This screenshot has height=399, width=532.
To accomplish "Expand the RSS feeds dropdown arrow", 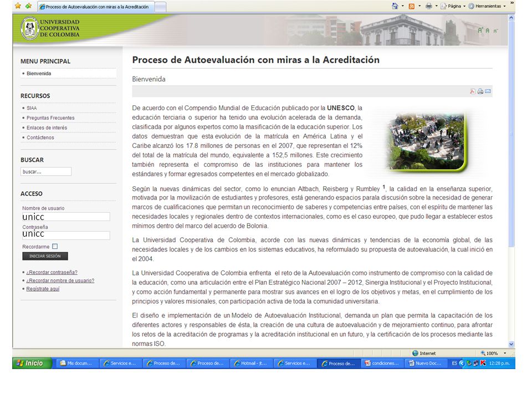I will pos(420,6).
